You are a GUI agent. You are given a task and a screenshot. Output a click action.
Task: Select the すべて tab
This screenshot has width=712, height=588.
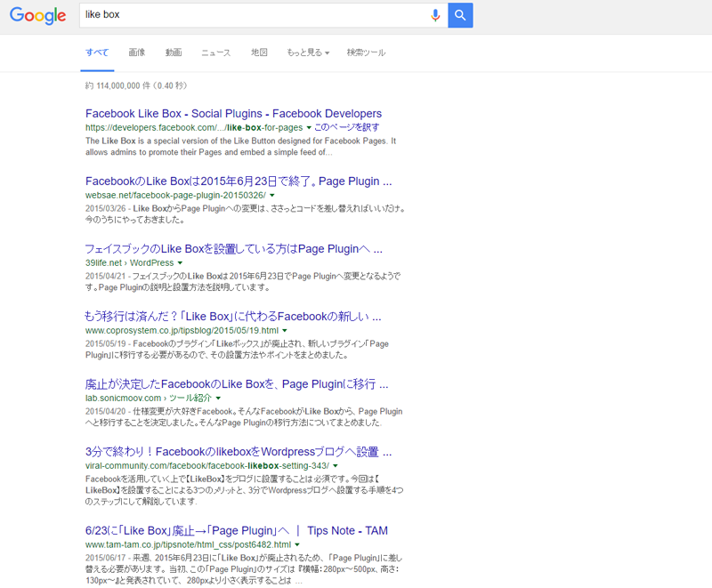click(97, 52)
